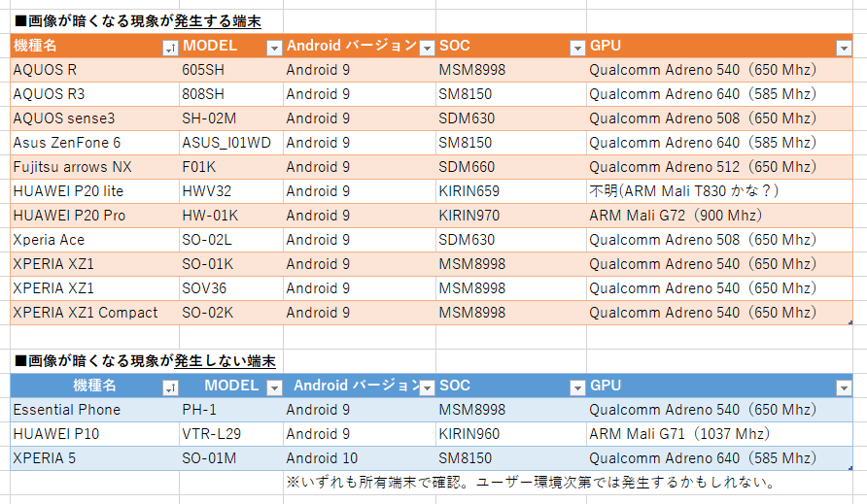Select the XPERIA XZ1 Compact cell
This screenshot has width=867, height=504.
[x=94, y=314]
